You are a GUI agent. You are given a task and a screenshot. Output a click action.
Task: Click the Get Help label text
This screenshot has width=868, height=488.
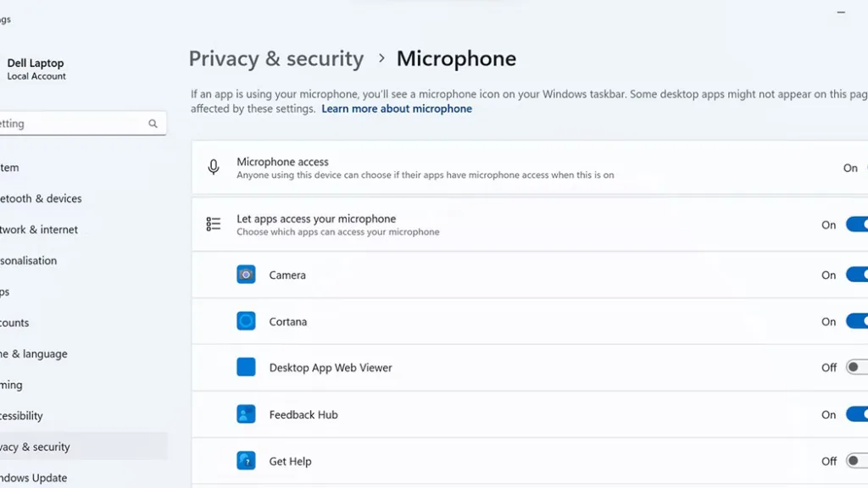tap(290, 462)
